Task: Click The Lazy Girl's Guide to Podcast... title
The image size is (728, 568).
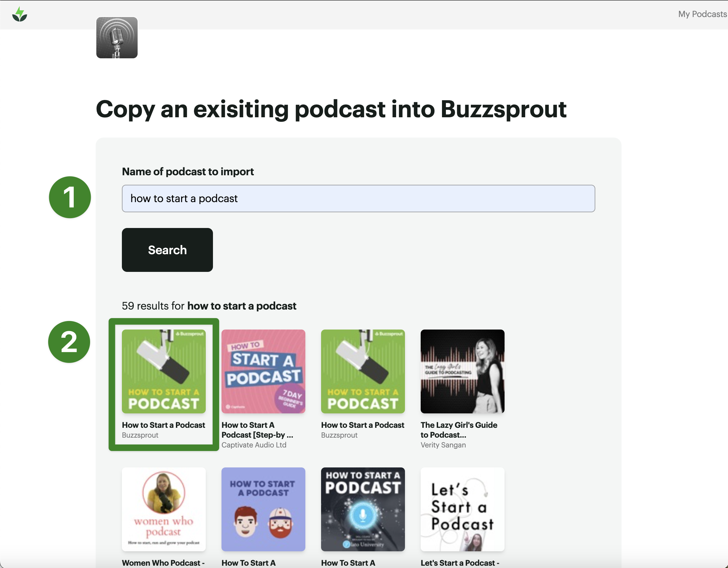Action: pos(458,430)
